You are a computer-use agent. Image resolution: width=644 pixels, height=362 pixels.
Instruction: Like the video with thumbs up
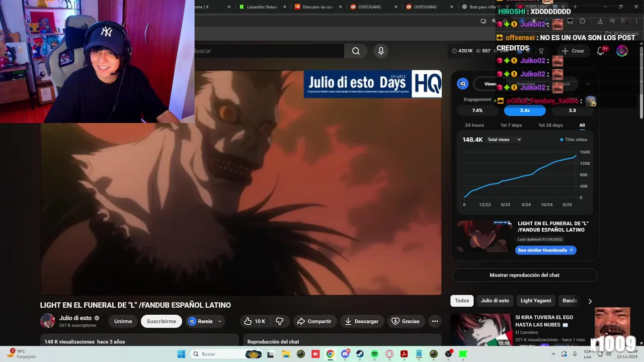255,321
